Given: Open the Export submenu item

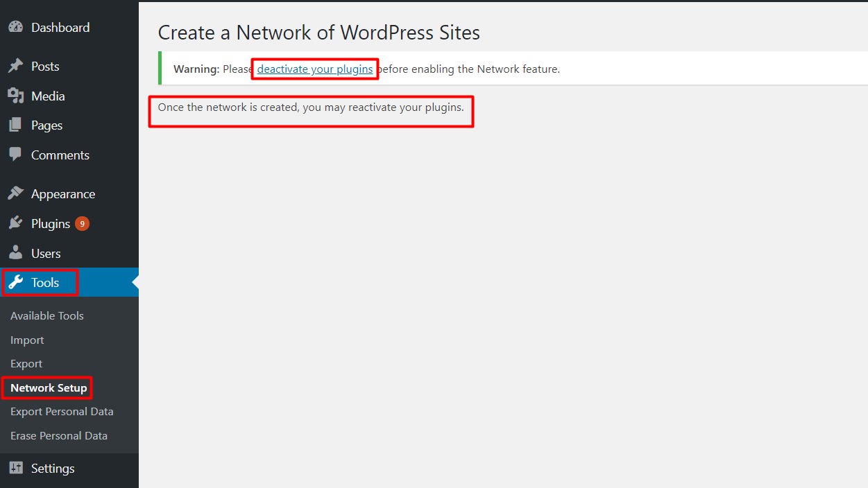Looking at the screenshot, I should point(26,363).
